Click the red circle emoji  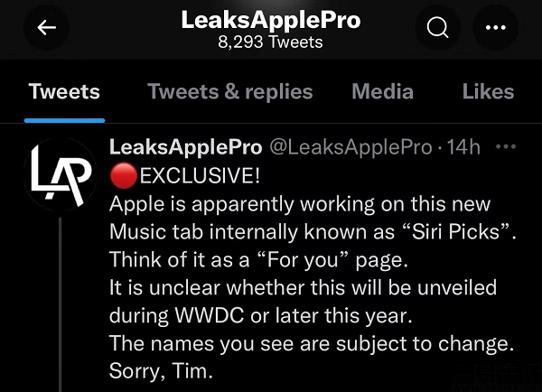(124, 175)
